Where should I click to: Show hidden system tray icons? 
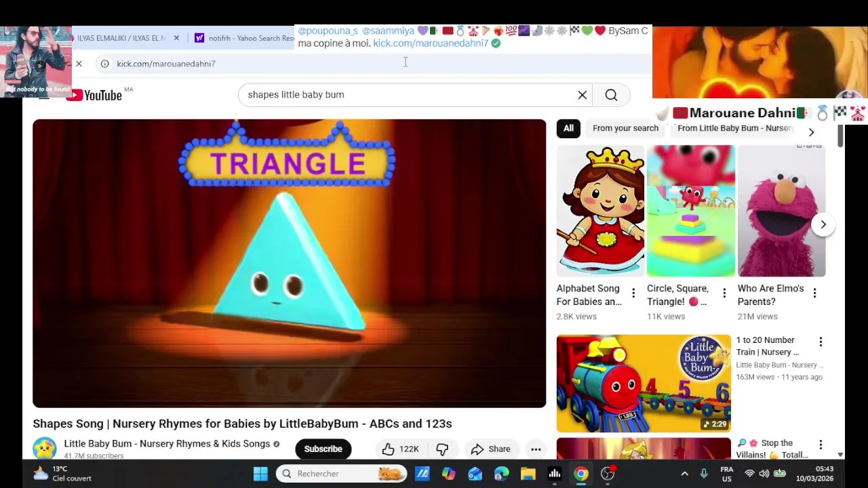pos(684,474)
